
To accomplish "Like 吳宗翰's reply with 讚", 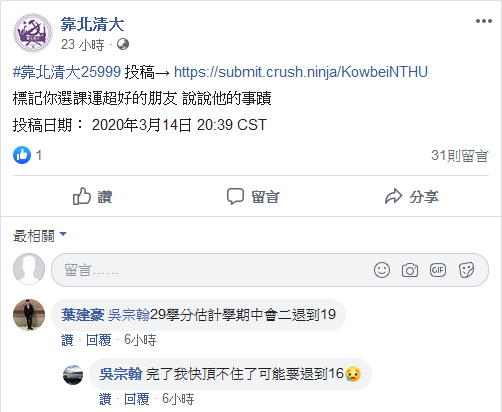I will click(x=105, y=399).
